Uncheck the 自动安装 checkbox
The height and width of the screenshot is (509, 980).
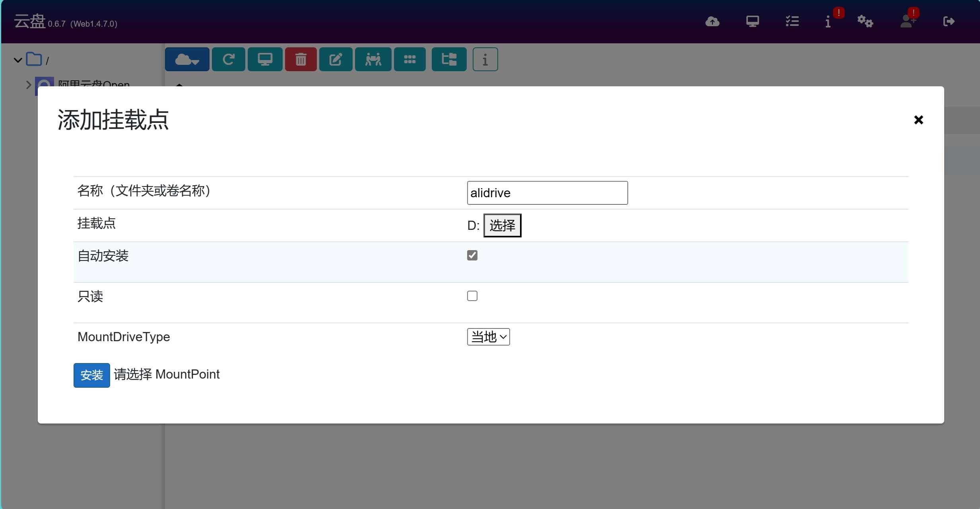(472, 255)
